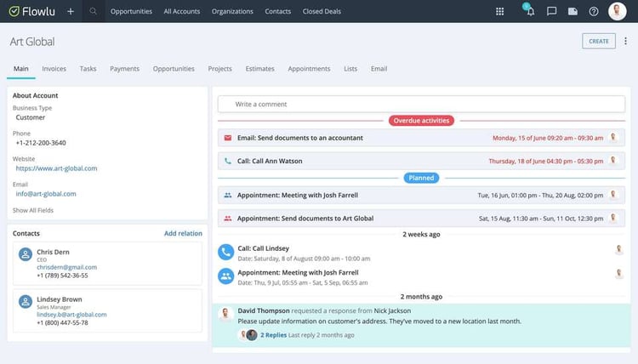Click the Art Global page title
The height and width of the screenshot is (364, 638).
coord(32,42)
